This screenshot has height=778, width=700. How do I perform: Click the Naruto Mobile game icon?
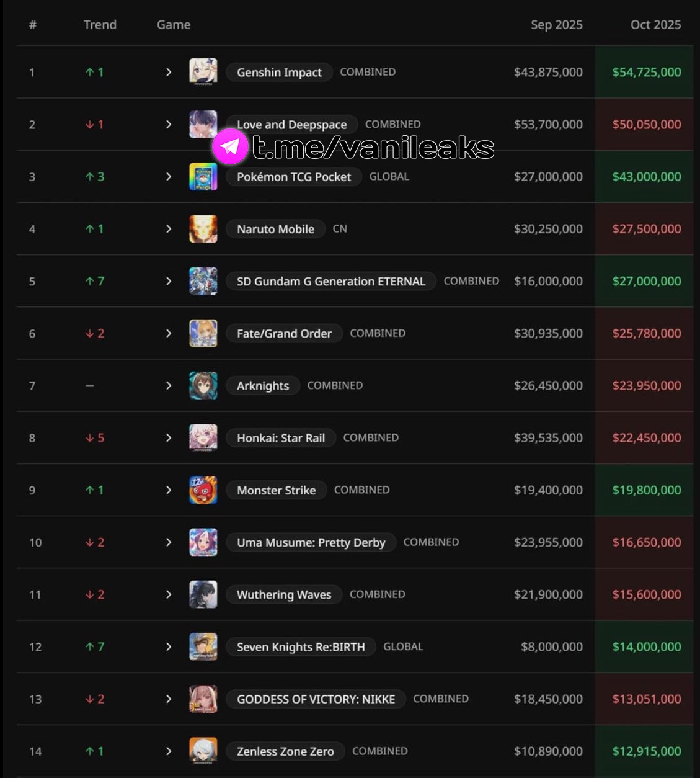coord(203,229)
